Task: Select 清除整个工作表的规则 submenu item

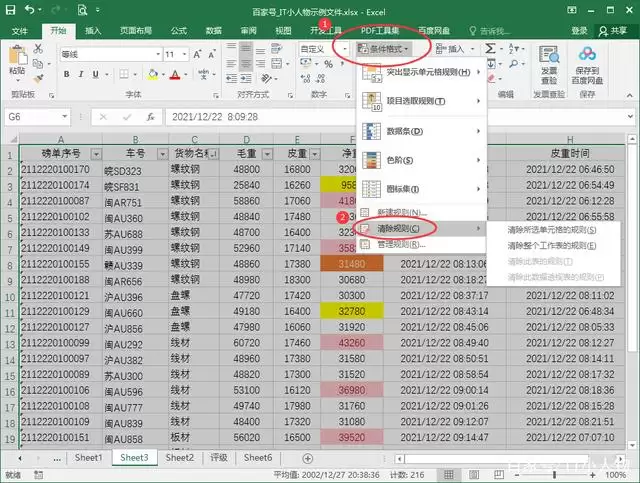Action: [x=552, y=245]
